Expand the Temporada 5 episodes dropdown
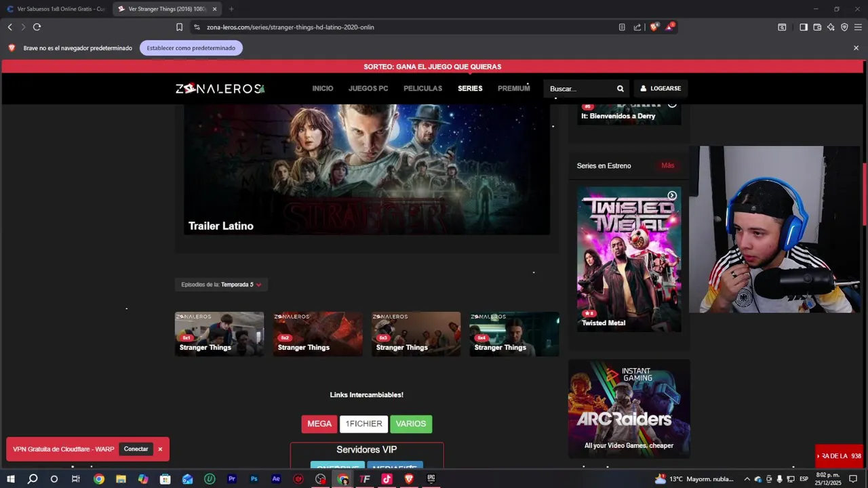 [x=221, y=285]
